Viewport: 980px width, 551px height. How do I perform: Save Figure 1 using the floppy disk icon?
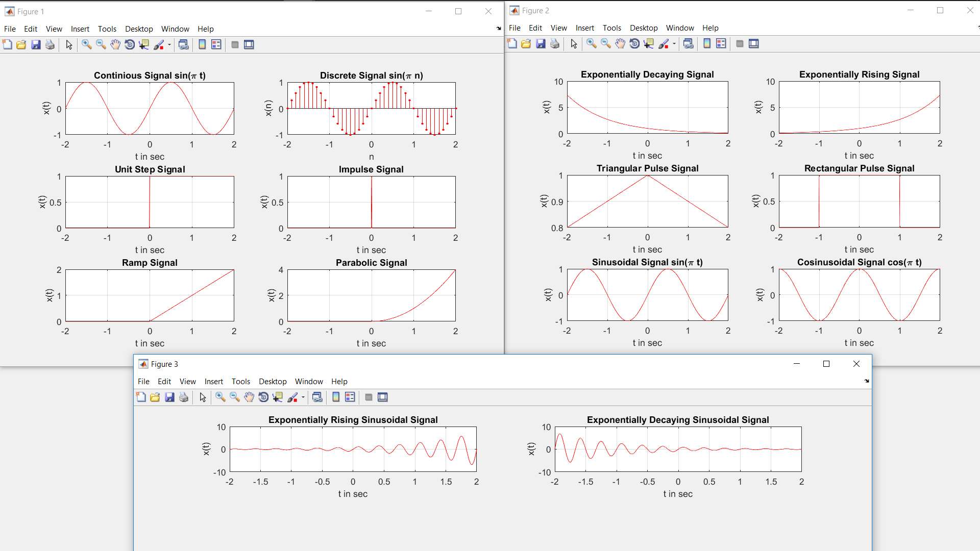point(36,45)
